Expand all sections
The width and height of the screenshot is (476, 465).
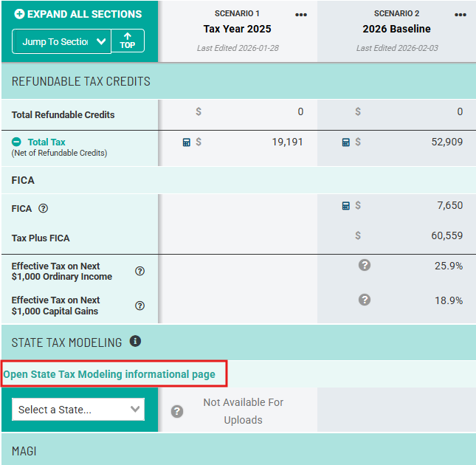tap(78, 14)
